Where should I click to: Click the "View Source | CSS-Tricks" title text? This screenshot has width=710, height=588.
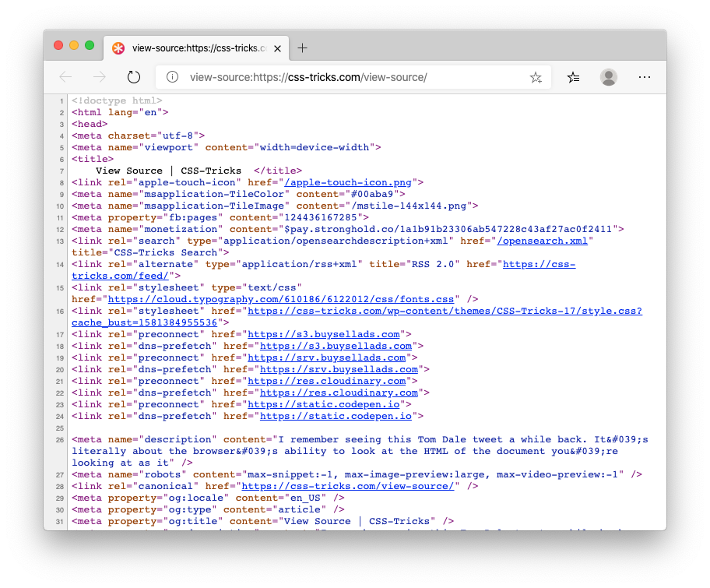tap(168, 171)
